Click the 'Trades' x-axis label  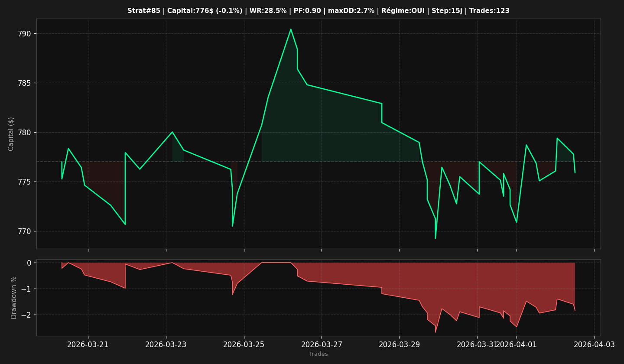tap(318, 354)
